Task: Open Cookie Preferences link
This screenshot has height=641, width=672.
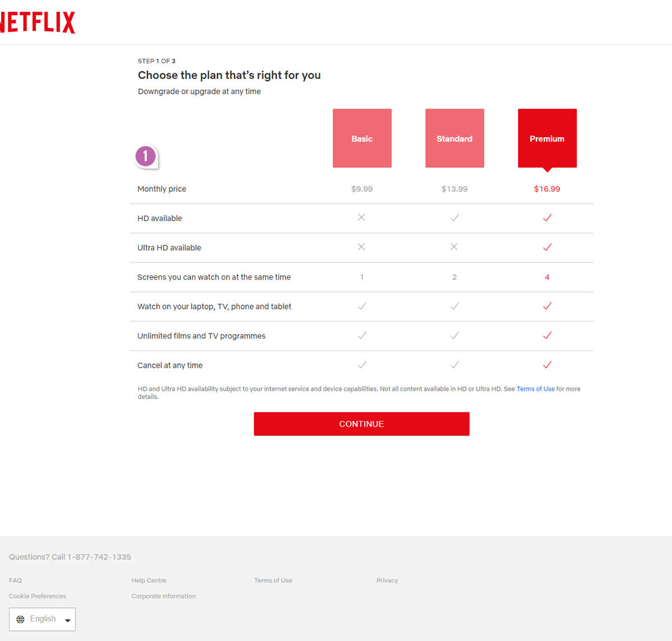Action: click(38, 596)
